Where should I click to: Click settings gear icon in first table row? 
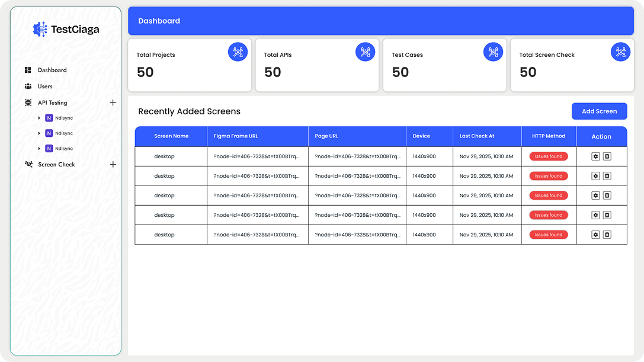click(x=595, y=156)
